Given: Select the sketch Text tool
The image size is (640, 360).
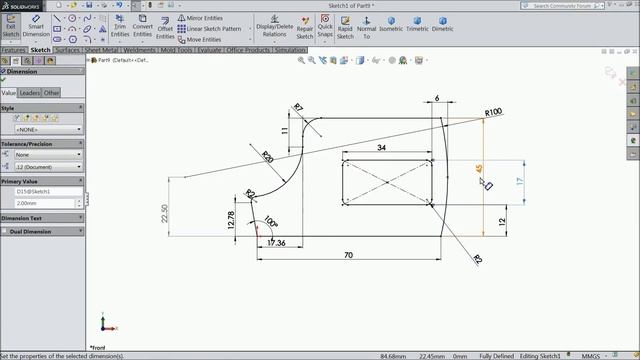Looking at the screenshot, I should tap(102, 29).
